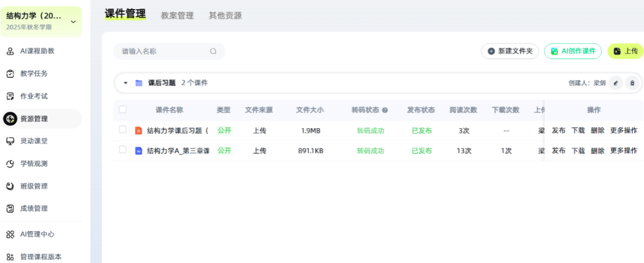The height and width of the screenshot is (263, 644).
Task: Open 教学任务 in the sidebar
Action: (x=34, y=73)
